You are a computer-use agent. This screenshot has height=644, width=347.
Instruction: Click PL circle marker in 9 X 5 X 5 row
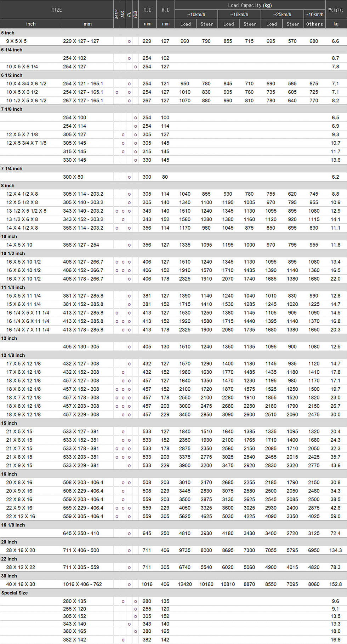pyautogui.click(x=129, y=41)
